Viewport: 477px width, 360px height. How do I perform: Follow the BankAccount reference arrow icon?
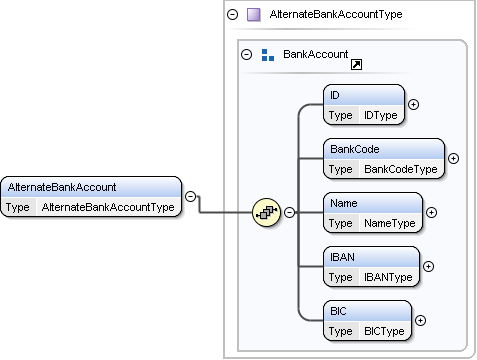(356, 65)
